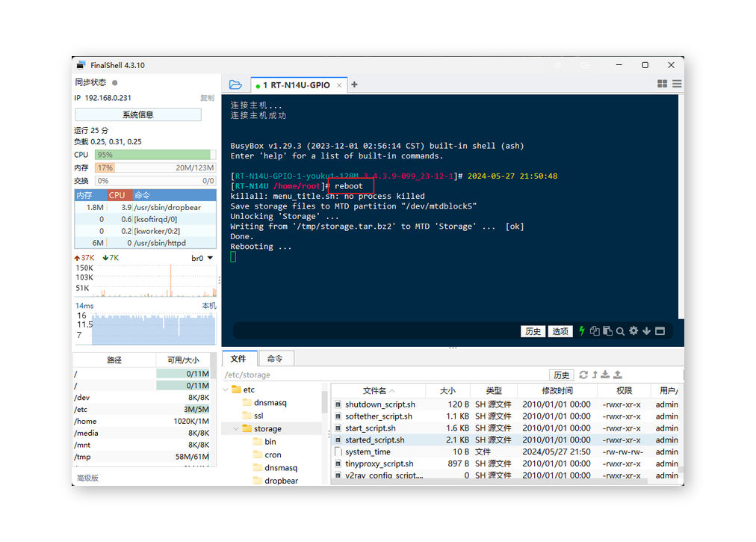Image resolution: width=756 pixels, height=542 pixels.
Task: Click the memory usage bar showing 17%
Action: pos(155,167)
